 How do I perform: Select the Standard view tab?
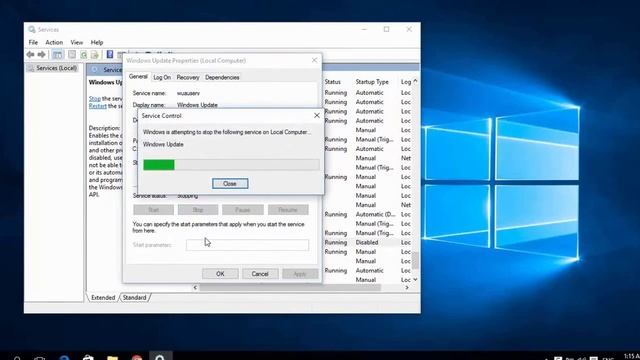point(134,298)
